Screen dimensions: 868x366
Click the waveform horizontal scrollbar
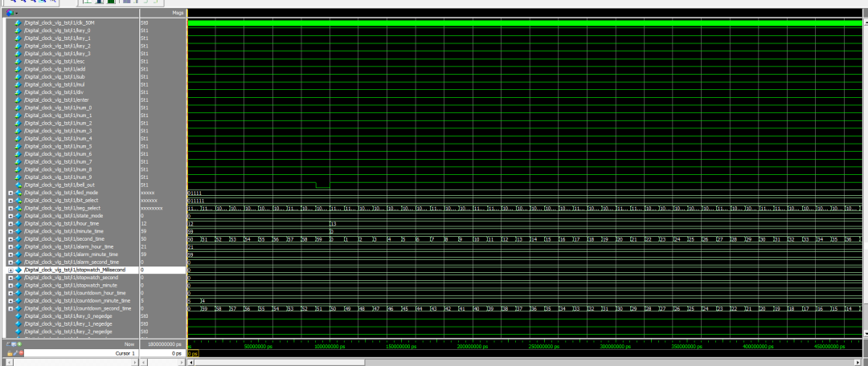point(522,362)
